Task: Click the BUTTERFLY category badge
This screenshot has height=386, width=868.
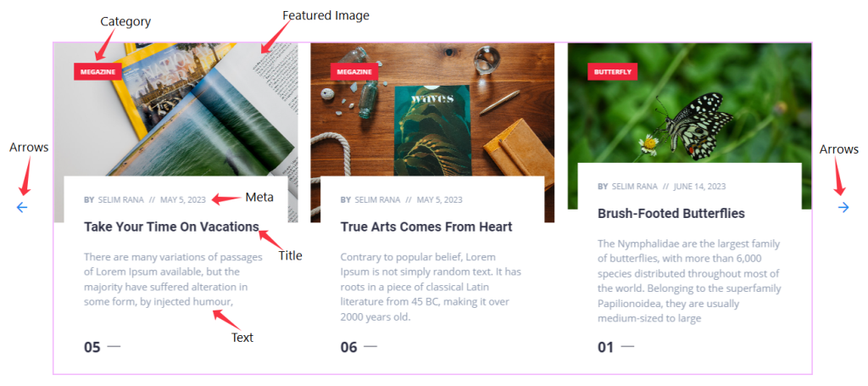Action: [612, 72]
